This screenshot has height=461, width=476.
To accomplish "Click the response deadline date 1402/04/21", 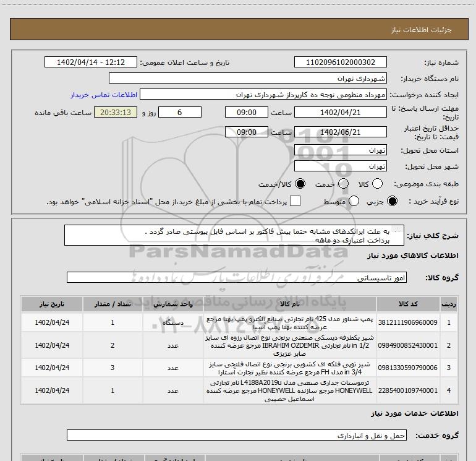I will pos(340,112).
